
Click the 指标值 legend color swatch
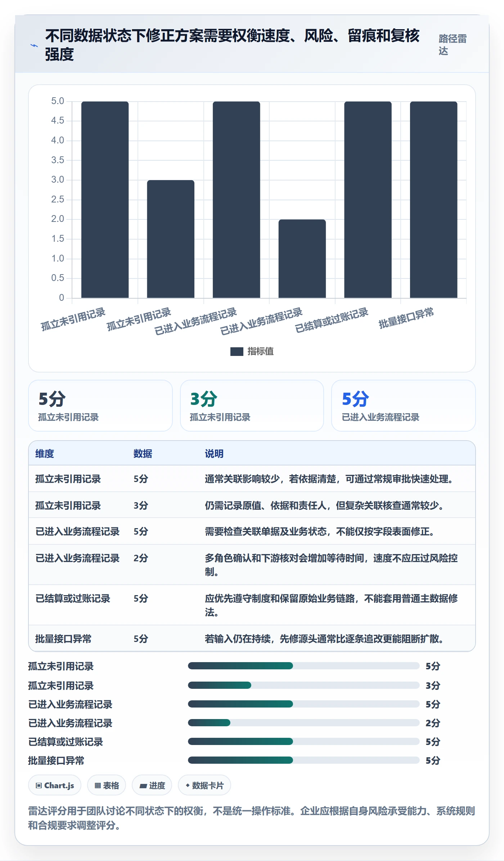tap(237, 351)
